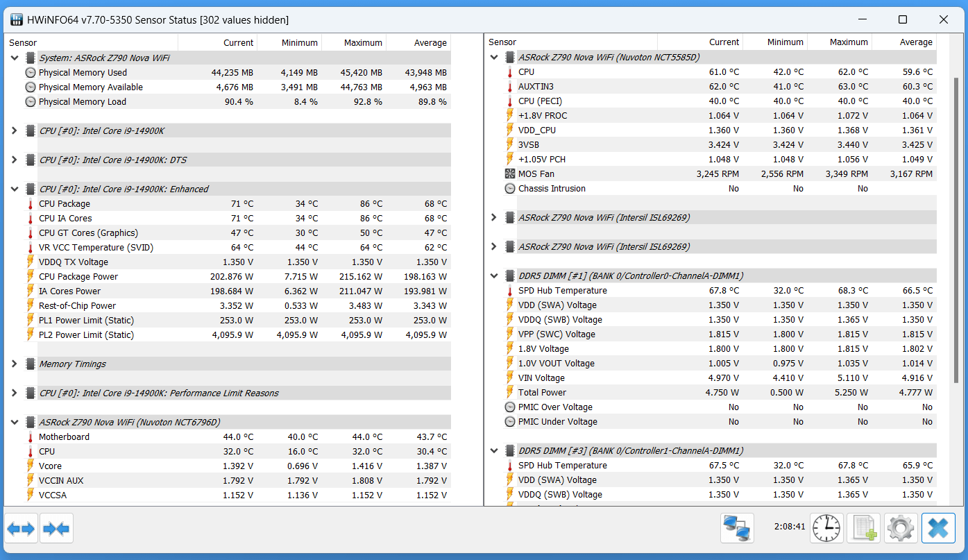Image resolution: width=968 pixels, height=560 pixels.
Task: Click the expand layout arrows button
Action: (x=21, y=529)
